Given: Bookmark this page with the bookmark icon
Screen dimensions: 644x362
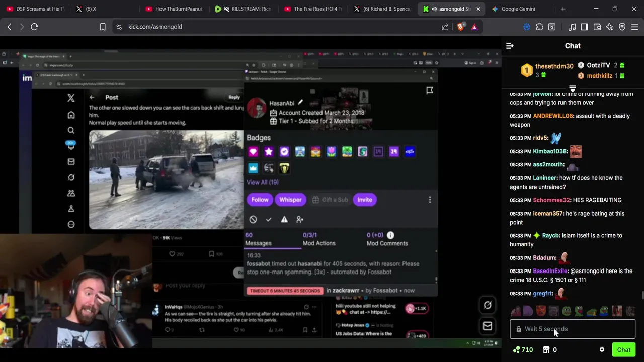Looking at the screenshot, I should pyautogui.click(x=103, y=27).
